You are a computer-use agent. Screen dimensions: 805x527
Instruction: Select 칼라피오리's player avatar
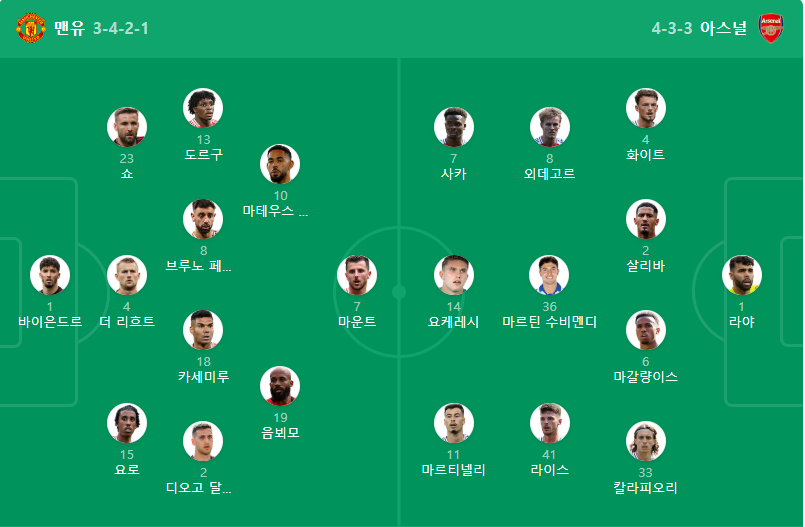[x=645, y=441]
